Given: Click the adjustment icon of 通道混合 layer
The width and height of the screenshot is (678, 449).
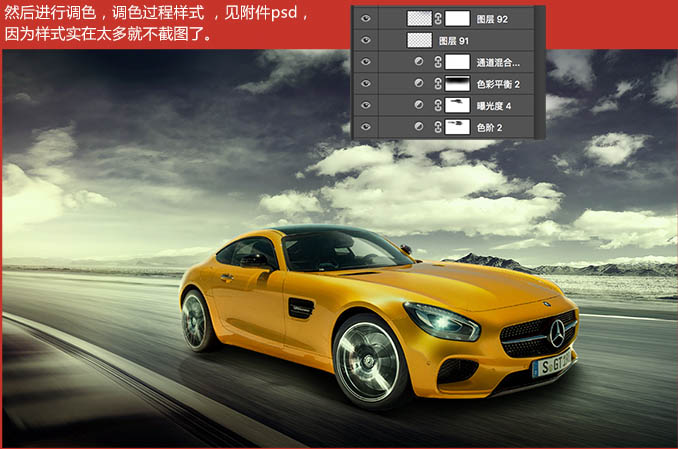Looking at the screenshot, I should point(419,61).
